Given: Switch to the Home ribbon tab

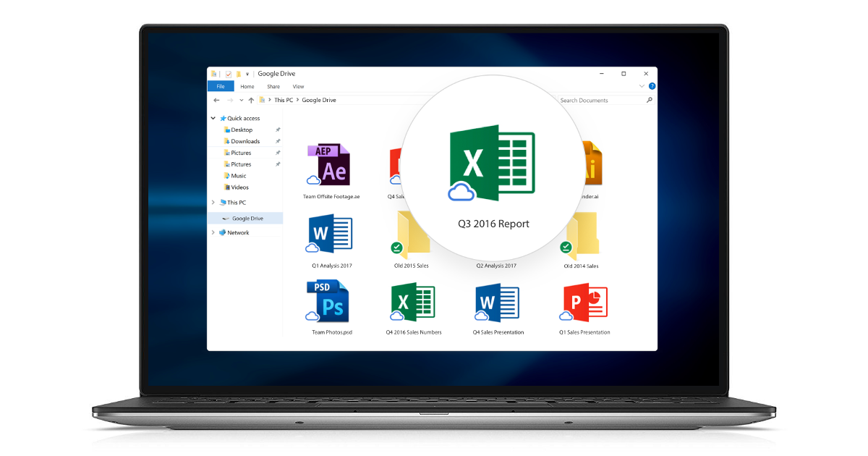Looking at the screenshot, I should point(247,86).
